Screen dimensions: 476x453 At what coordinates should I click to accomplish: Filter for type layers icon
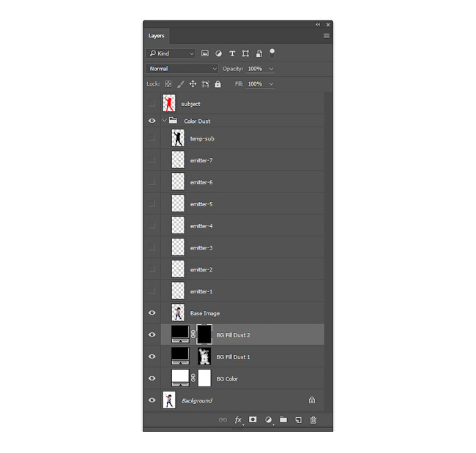[232, 53]
